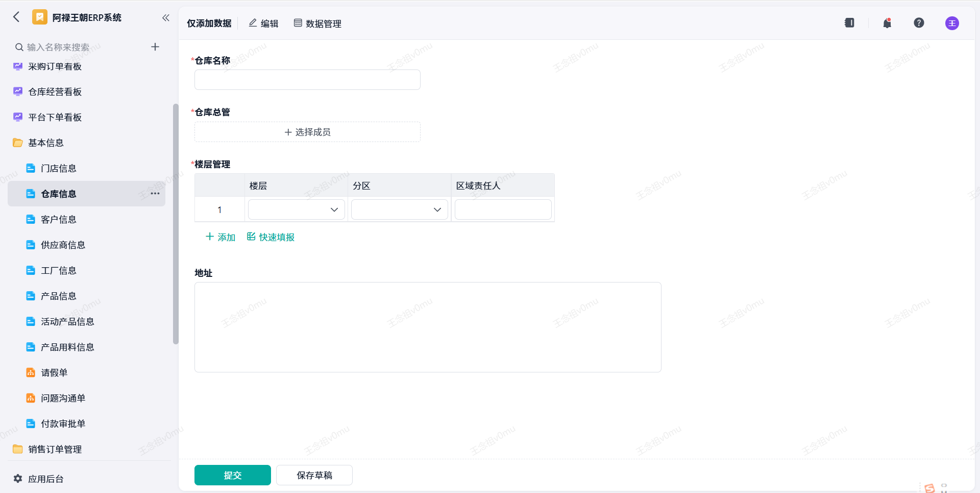Viewport: 980px width, 493px height.
Task: Open notifications bell
Action: (887, 23)
